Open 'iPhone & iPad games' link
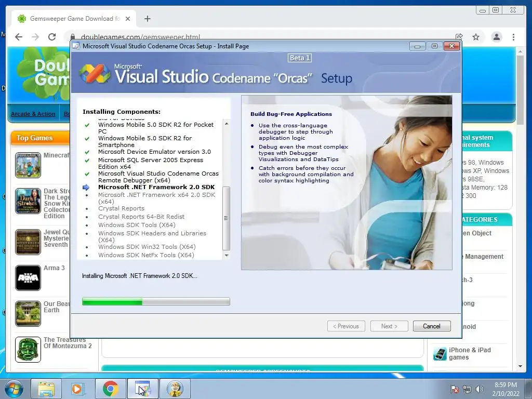This screenshot has width=532, height=399. click(x=470, y=353)
